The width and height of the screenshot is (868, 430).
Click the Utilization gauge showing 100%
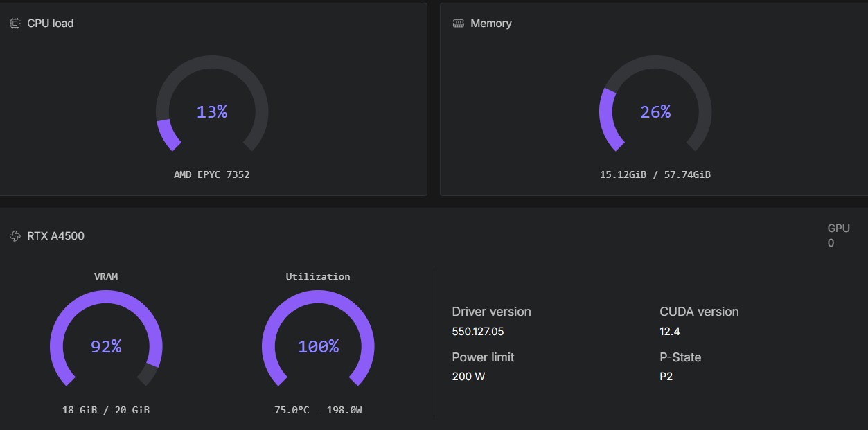(x=318, y=339)
